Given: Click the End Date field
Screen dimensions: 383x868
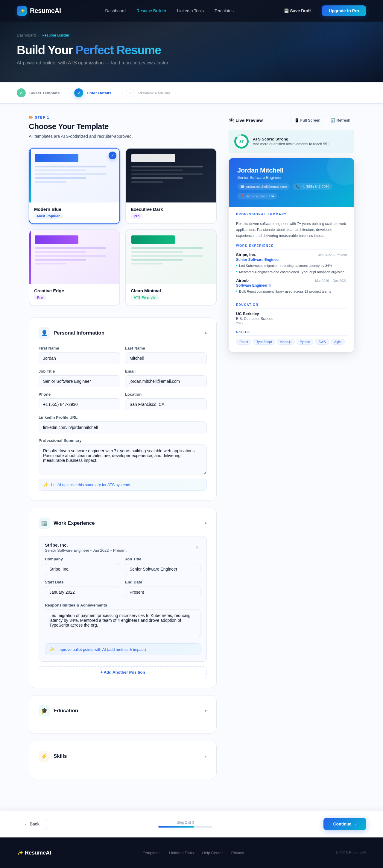Looking at the screenshot, I should [x=163, y=592].
